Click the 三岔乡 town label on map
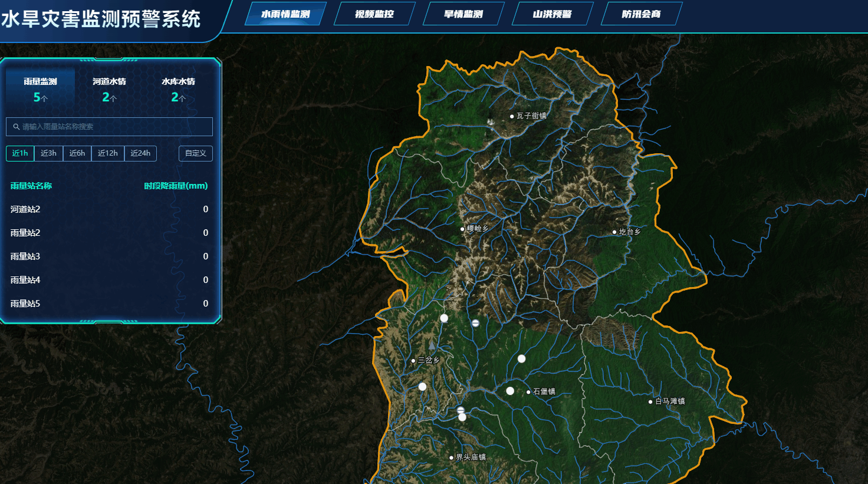The height and width of the screenshot is (484, 868). [x=429, y=361]
